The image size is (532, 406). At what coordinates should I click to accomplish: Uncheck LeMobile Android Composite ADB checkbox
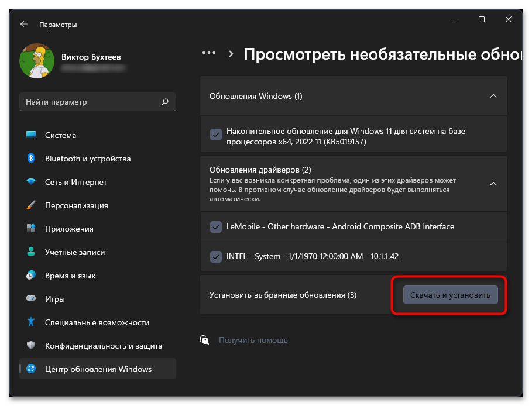point(216,227)
